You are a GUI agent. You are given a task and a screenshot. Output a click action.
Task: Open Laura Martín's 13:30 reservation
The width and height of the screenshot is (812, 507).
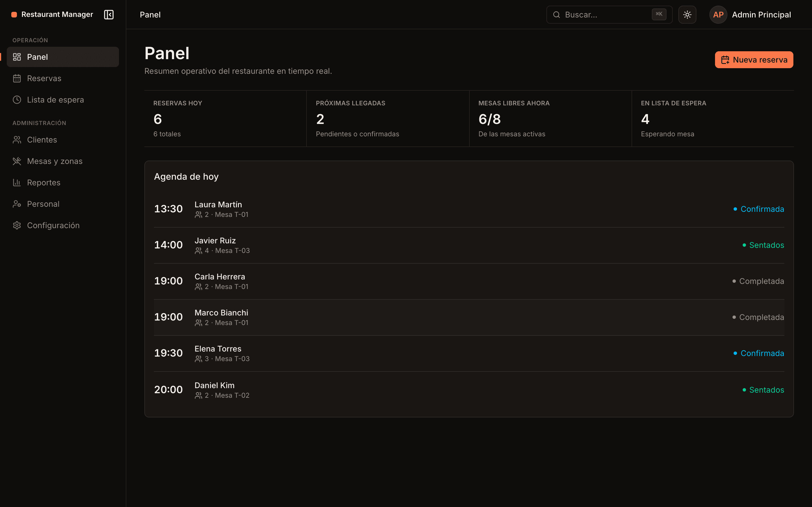click(469, 209)
